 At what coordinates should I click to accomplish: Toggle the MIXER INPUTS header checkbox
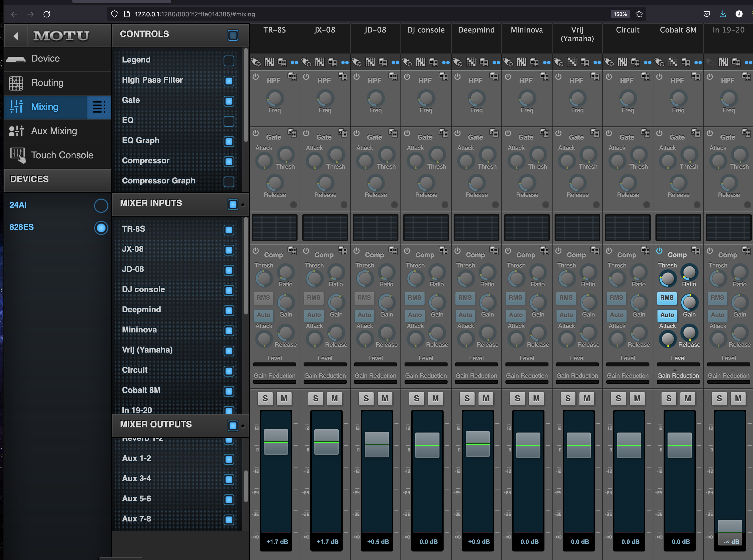[x=233, y=204]
